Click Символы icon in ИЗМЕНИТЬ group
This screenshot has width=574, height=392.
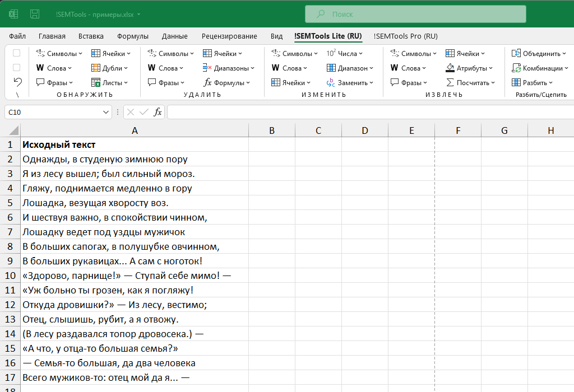[276, 53]
